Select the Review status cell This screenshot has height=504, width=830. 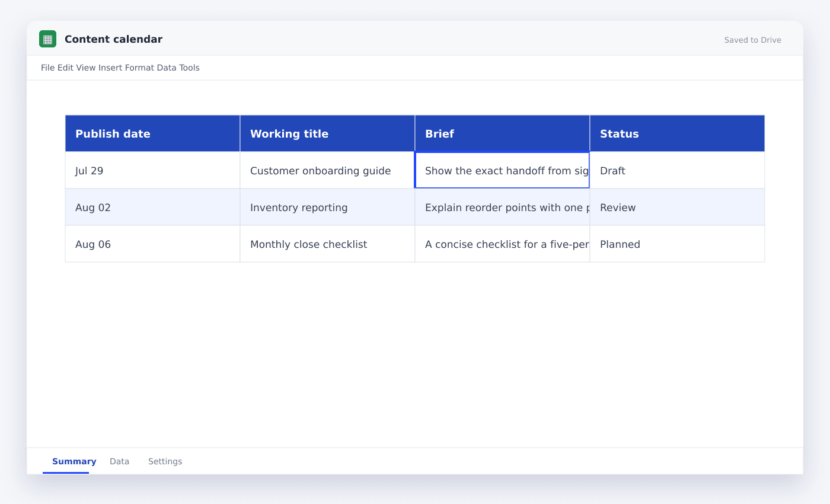pos(677,207)
